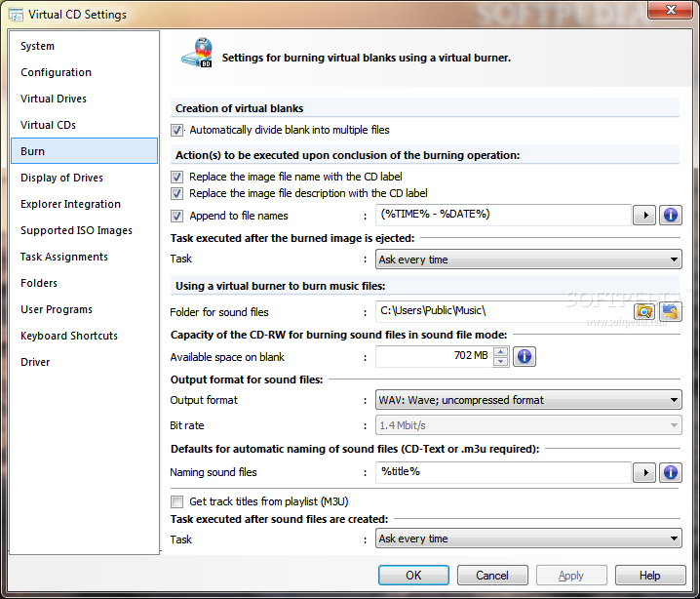Confirm settings with OK button
The width and height of the screenshot is (700, 599).
(x=413, y=576)
